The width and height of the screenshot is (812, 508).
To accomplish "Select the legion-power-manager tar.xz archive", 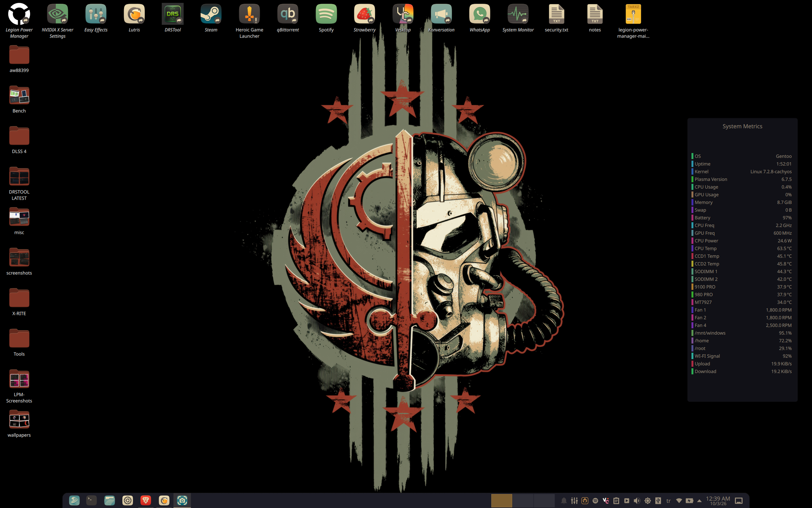I will tap(633, 14).
